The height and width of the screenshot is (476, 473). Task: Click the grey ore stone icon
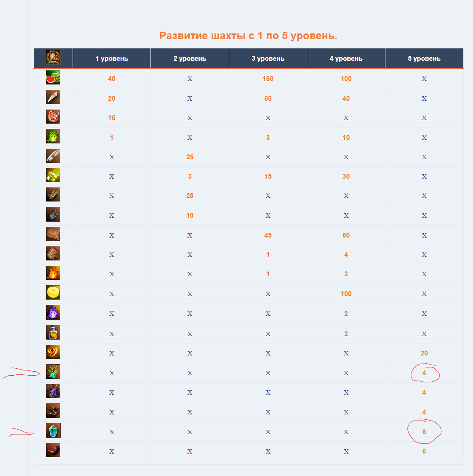point(53,215)
